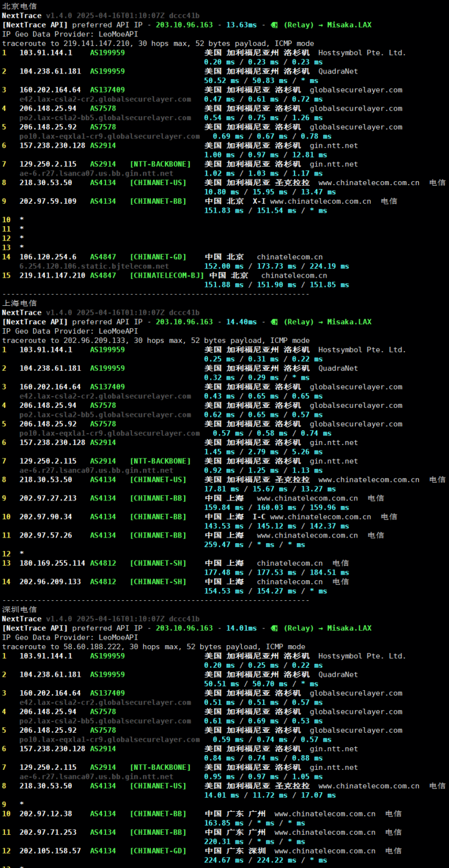Click the line 'traceroute to 202.96.209.133, 30 hops max'

tap(155, 341)
